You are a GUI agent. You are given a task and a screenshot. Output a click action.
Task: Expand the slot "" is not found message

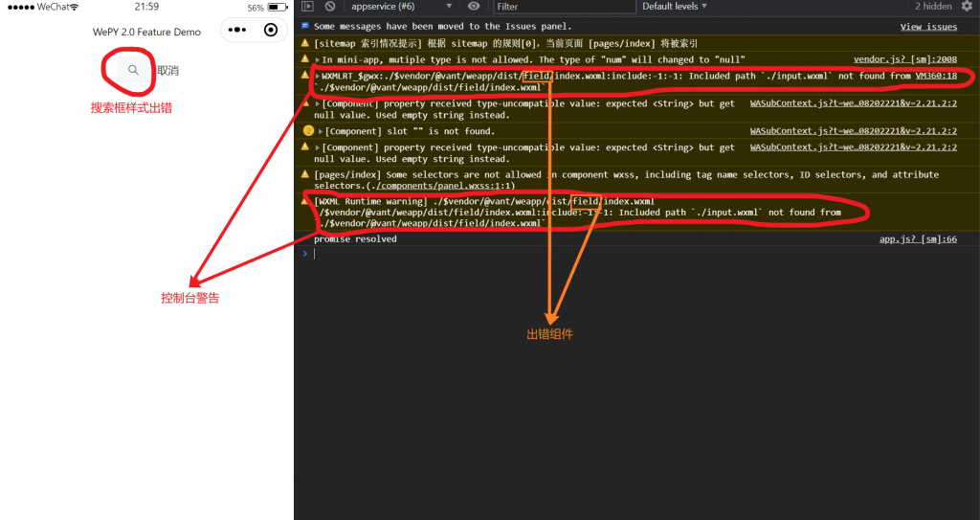click(x=321, y=131)
